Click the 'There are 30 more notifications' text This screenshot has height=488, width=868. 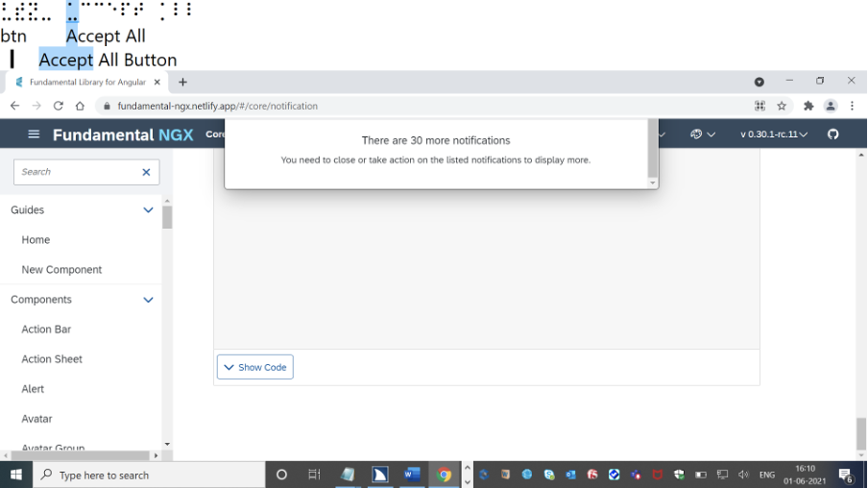[x=436, y=140]
